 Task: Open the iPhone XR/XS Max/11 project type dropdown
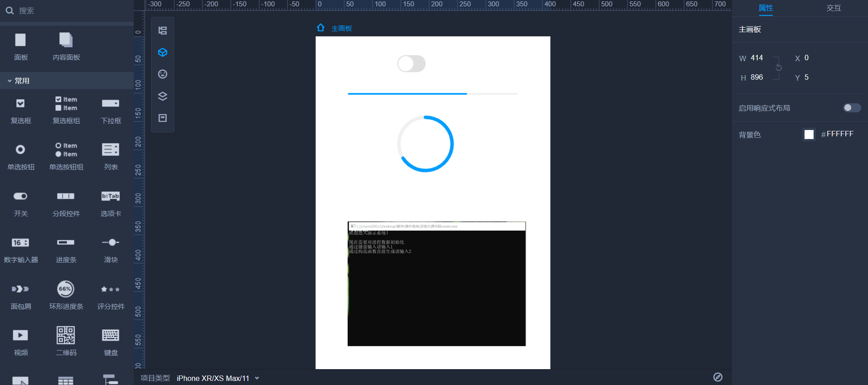pos(218,378)
